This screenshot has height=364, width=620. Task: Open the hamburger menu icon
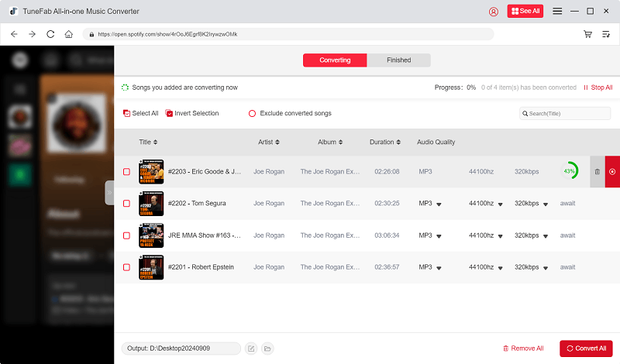click(x=557, y=12)
